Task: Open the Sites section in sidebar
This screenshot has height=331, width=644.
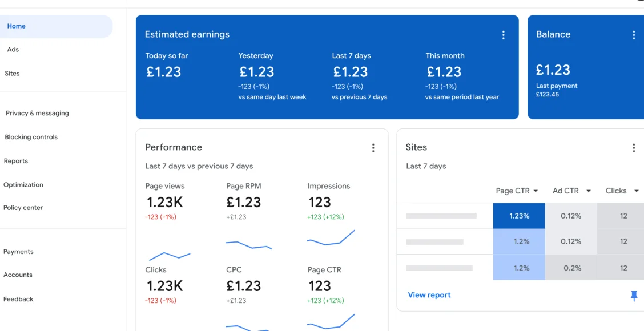Action: tap(14, 73)
